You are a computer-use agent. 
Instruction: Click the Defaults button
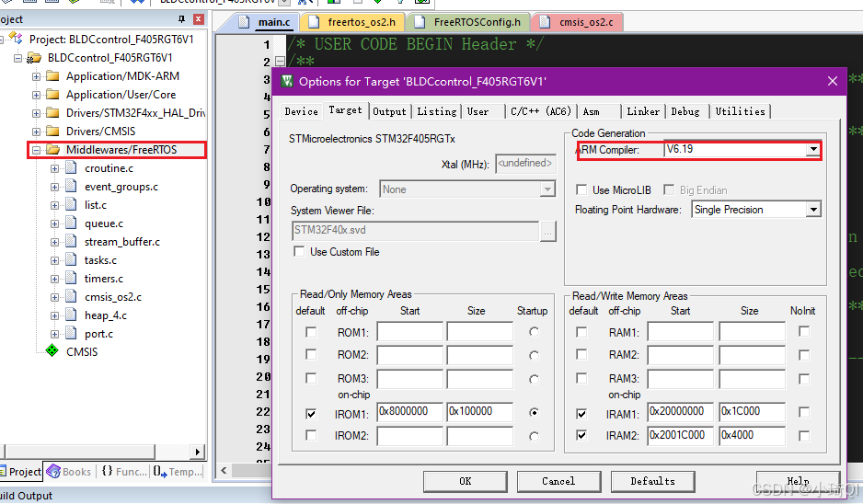(x=652, y=481)
